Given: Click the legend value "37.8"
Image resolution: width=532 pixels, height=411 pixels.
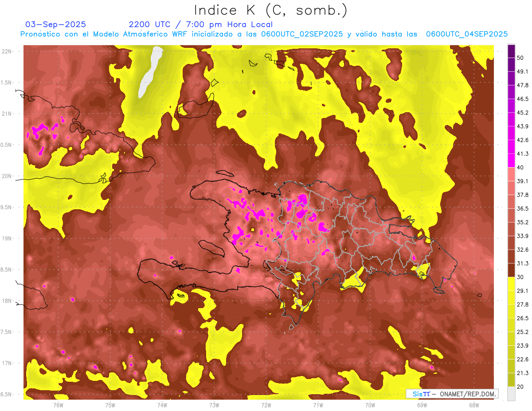Looking at the screenshot, I should click(x=522, y=195).
